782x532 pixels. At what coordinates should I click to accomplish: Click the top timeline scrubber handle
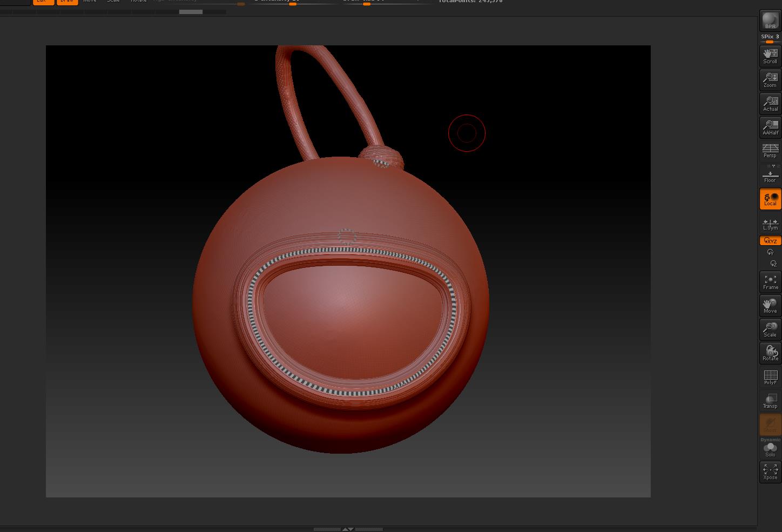coord(191,12)
